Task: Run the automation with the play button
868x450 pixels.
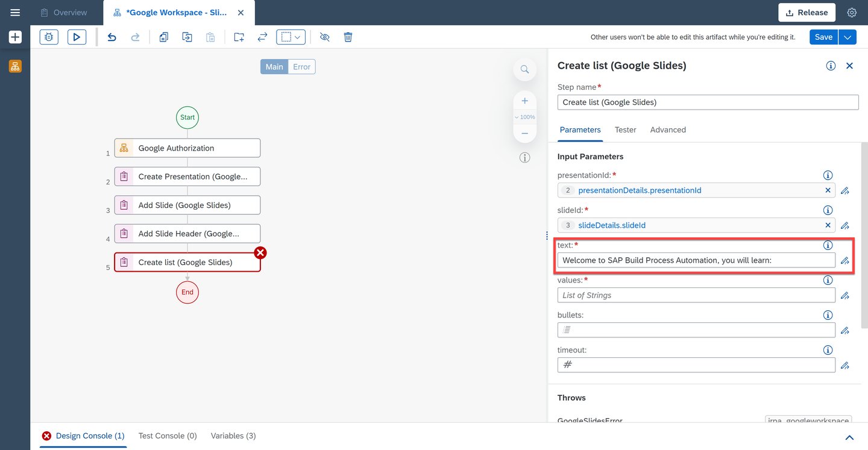Action: (77, 37)
